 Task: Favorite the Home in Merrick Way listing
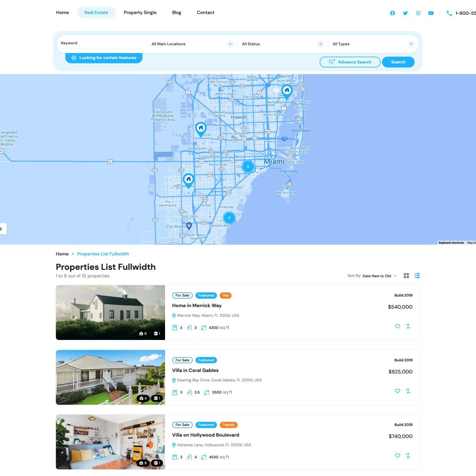[x=397, y=326]
